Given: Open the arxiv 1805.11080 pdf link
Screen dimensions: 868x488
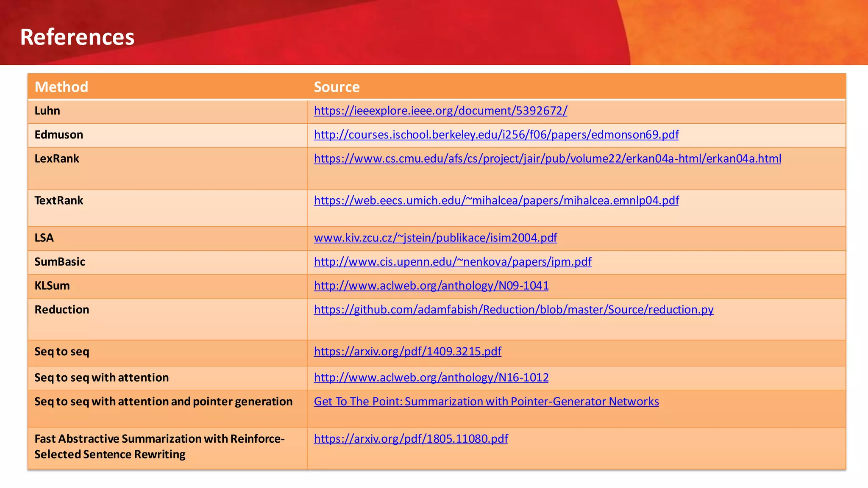Looking at the screenshot, I should coord(411,439).
